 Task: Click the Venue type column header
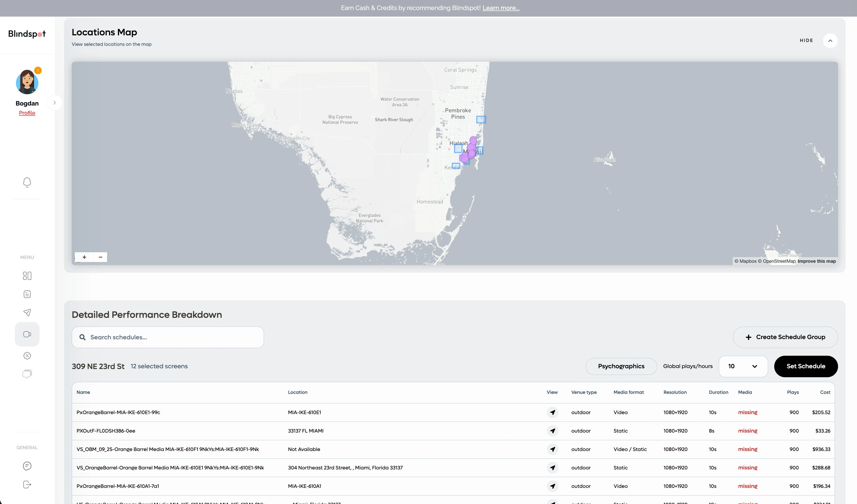click(584, 392)
